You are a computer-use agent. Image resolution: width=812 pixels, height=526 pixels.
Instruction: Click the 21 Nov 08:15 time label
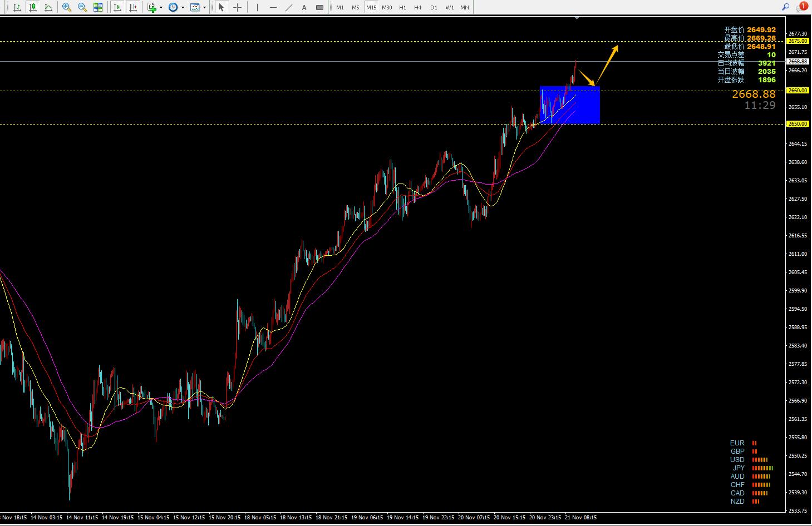[580, 518]
